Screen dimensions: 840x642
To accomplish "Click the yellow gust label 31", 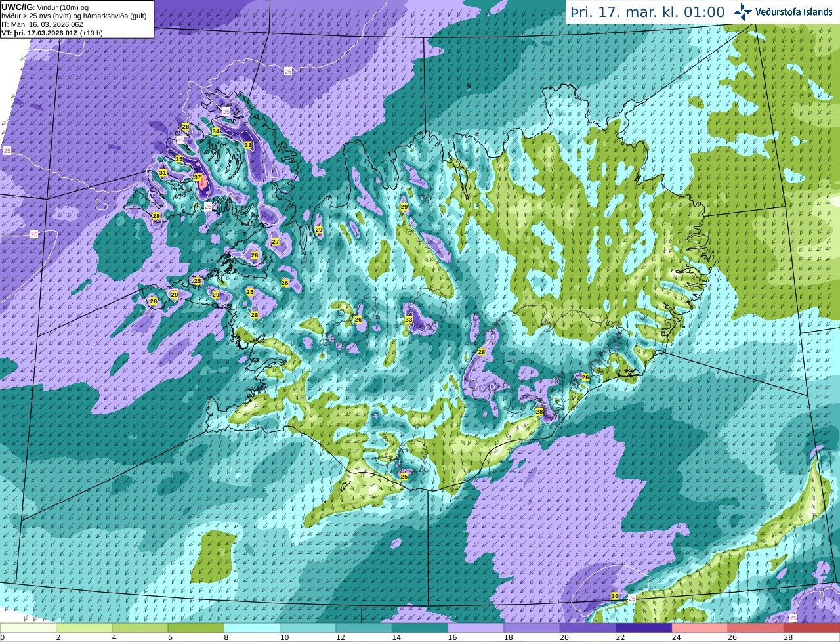I will click(x=163, y=173).
